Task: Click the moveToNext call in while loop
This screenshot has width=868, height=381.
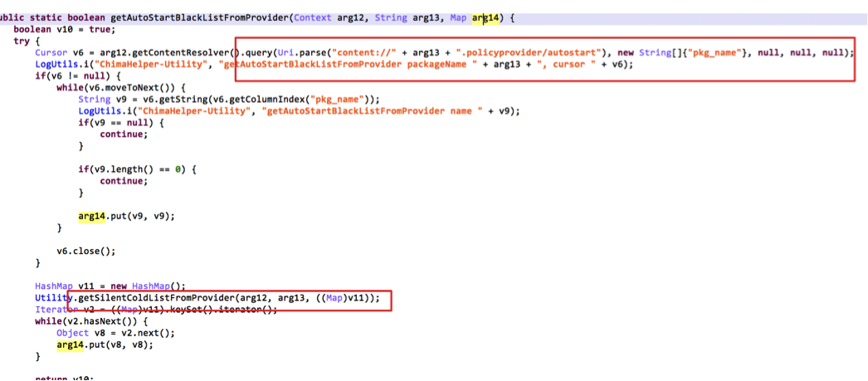Action: [143, 87]
